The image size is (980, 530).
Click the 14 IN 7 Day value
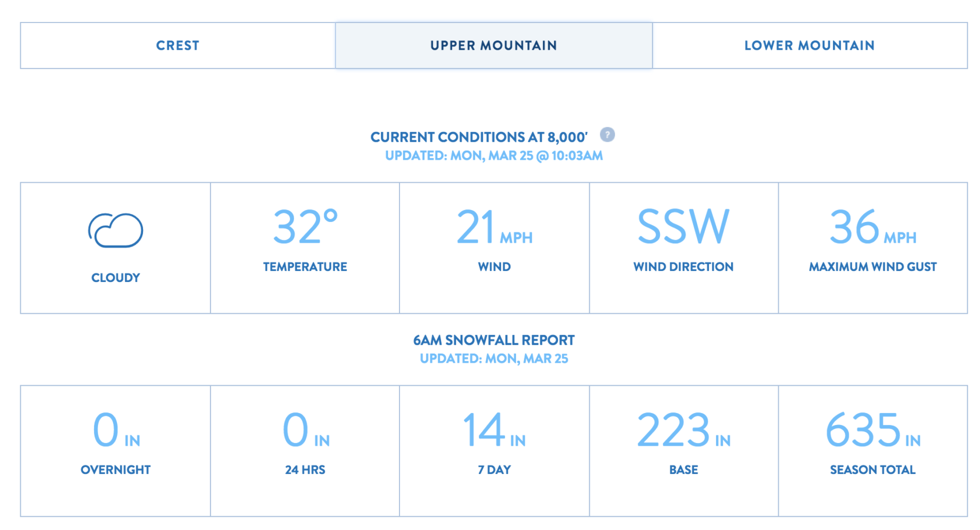pyautogui.click(x=495, y=430)
